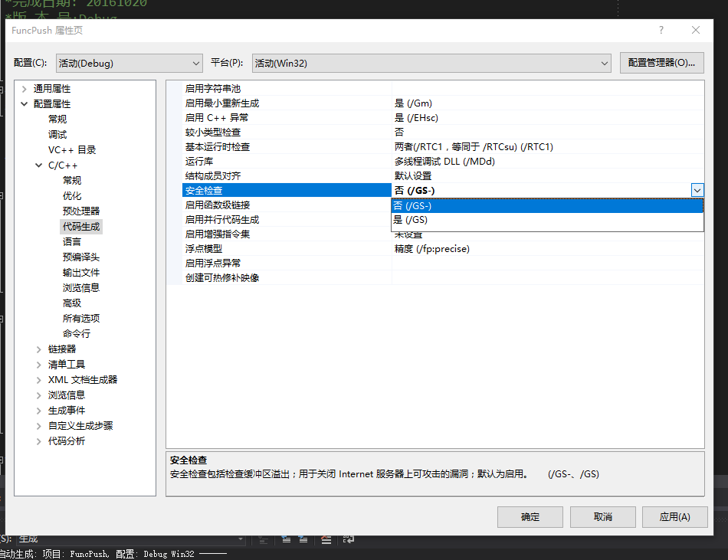Collapse the C/C++ tree node

[x=39, y=165]
